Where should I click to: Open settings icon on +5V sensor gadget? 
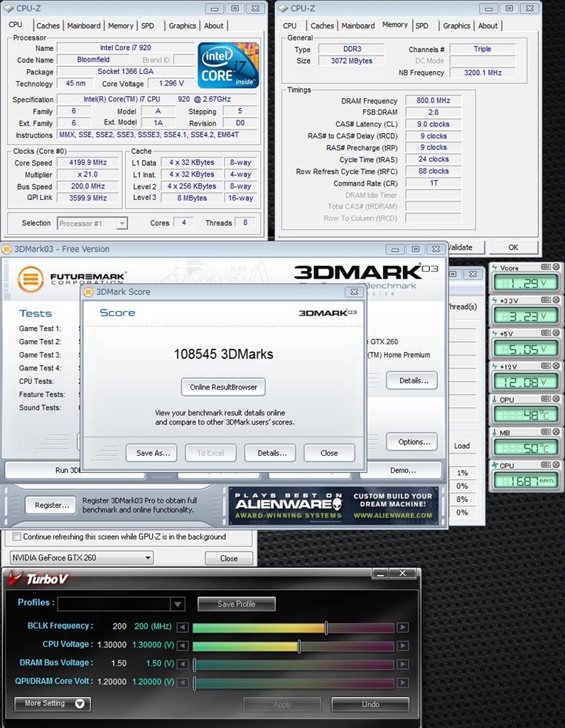coord(546,333)
